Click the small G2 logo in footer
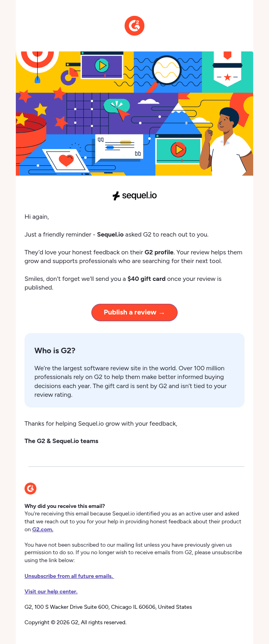Viewport: 269px width, 644px height. coord(30,489)
